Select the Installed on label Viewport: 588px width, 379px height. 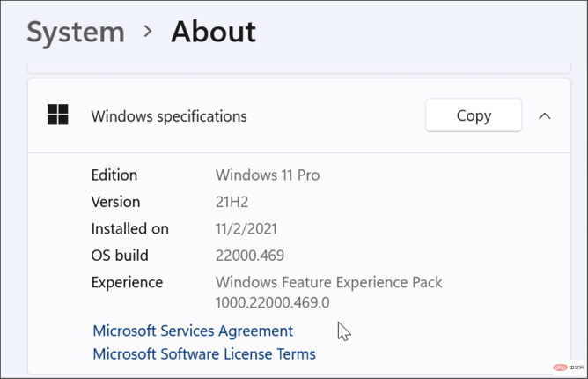click(129, 229)
